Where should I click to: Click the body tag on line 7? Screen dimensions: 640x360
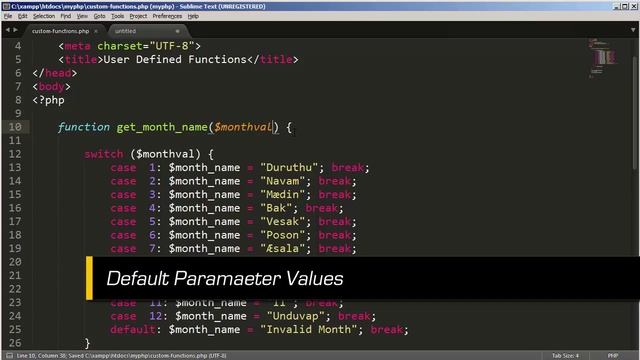pos(51,87)
